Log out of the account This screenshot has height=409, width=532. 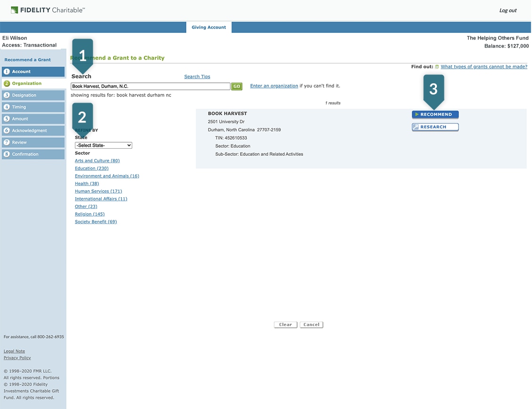point(508,10)
